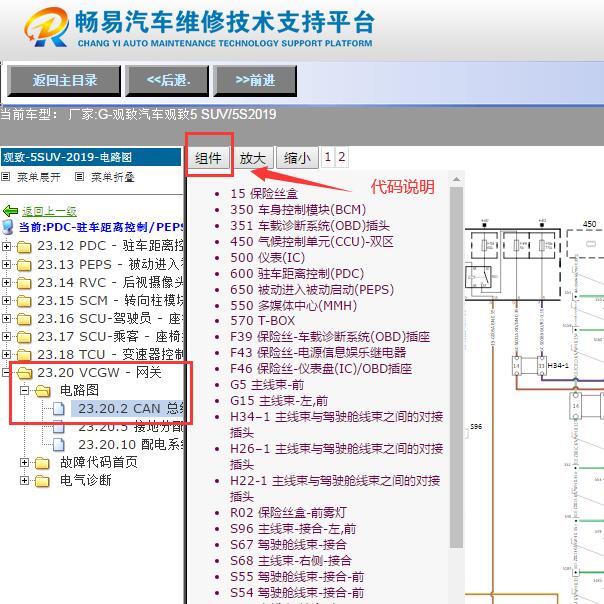Click the 电气诊断 folder icon
604x604 pixels.
pos(42,481)
